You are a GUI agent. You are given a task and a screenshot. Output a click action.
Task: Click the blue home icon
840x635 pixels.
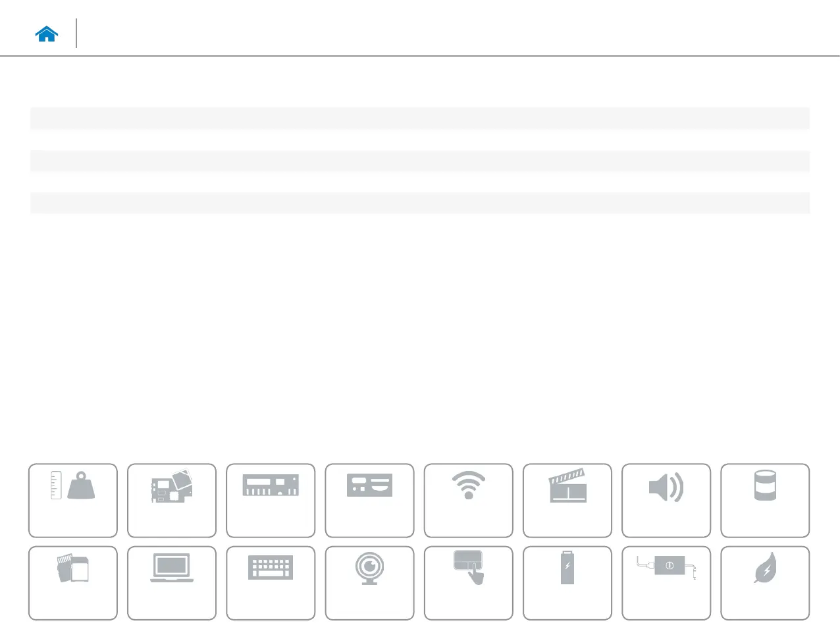pyautogui.click(x=47, y=34)
